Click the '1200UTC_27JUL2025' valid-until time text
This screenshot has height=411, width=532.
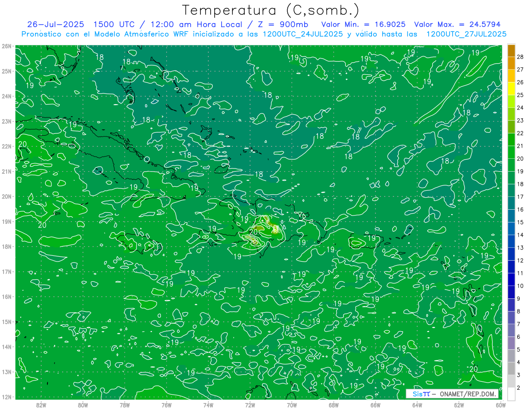click(x=466, y=34)
